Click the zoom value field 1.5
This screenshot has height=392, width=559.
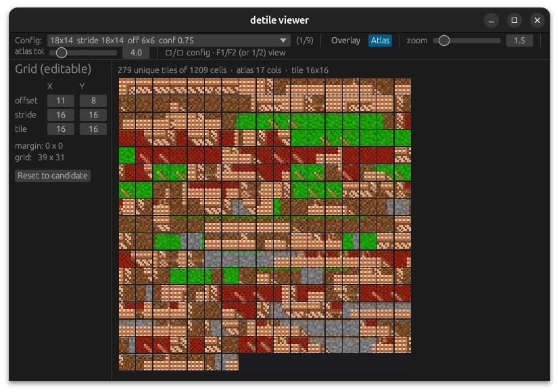(519, 41)
